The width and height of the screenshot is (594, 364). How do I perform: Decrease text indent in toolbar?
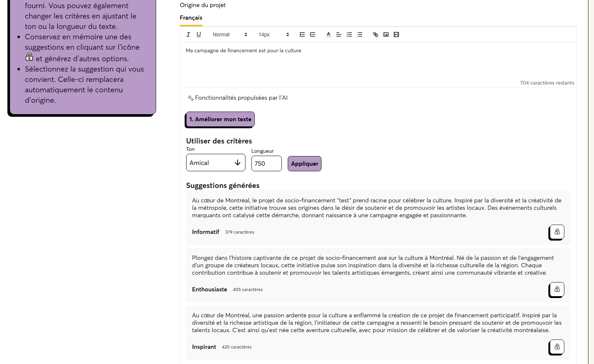tap(302, 34)
